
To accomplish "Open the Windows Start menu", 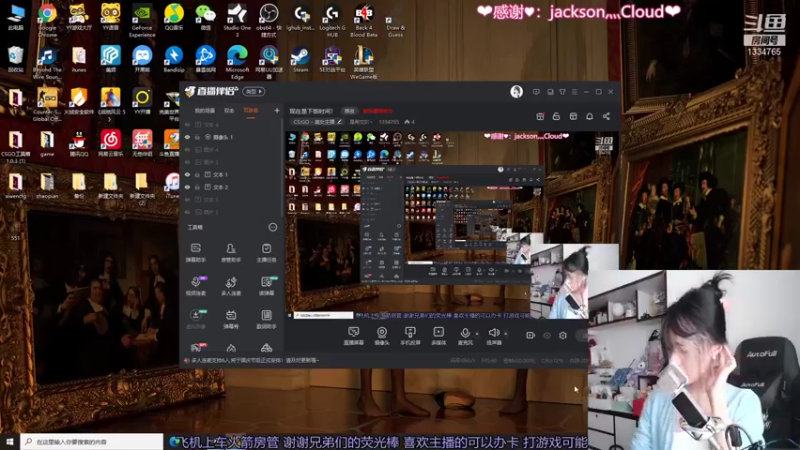I will (10, 442).
